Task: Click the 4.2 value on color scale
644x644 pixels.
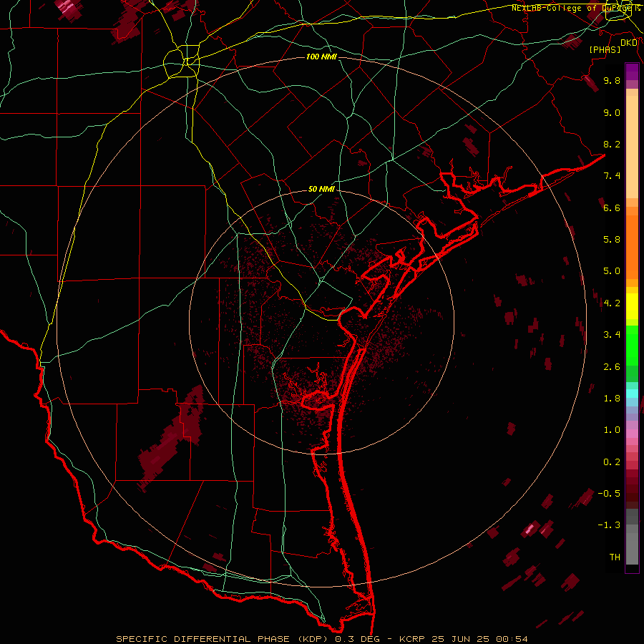Action: pyautogui.click(x=612, y=303)
